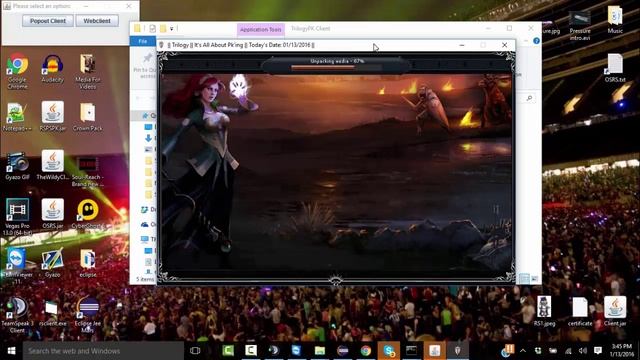Launch TeamViewer 11 desktop shortcut
This screenshot has width=640, height=360.
(17, 266)
